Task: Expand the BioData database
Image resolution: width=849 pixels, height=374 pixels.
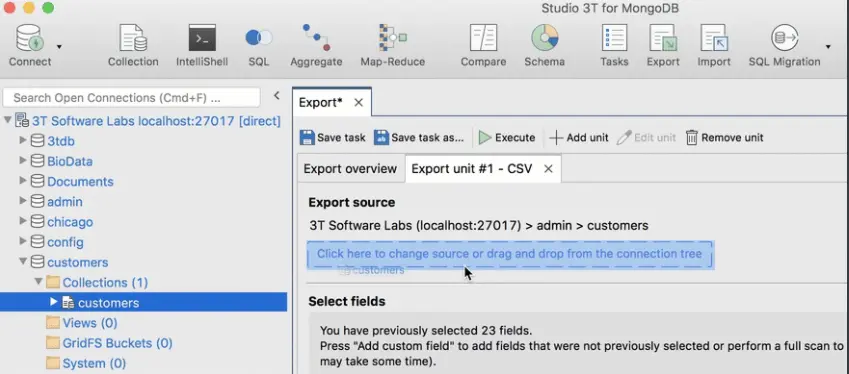Action: click(23, 160)
